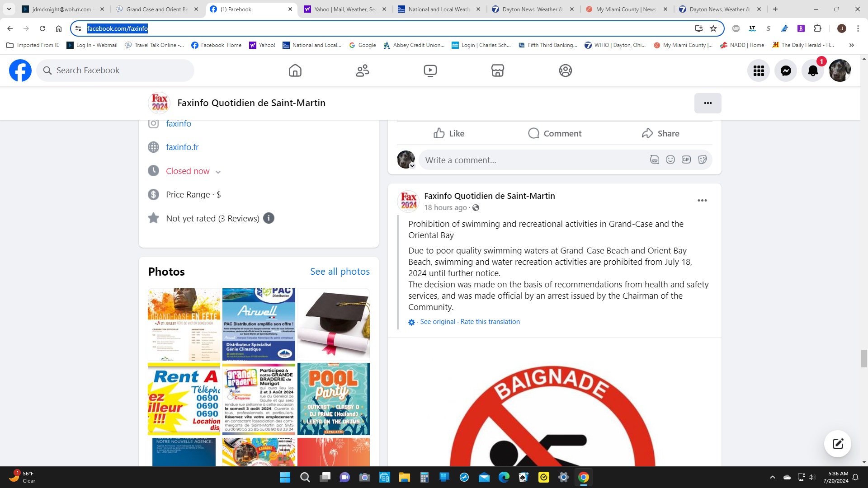Screen dimensions: 868x488
Task: Open the Pool Party photo thumbnail
Action: [333, 399]
